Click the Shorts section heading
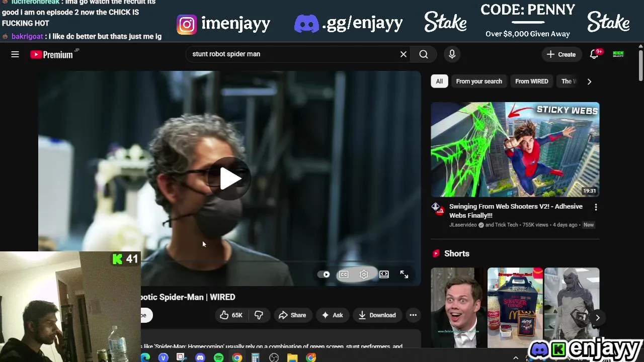Screen dimensions: 644x362 pos(456,254)
